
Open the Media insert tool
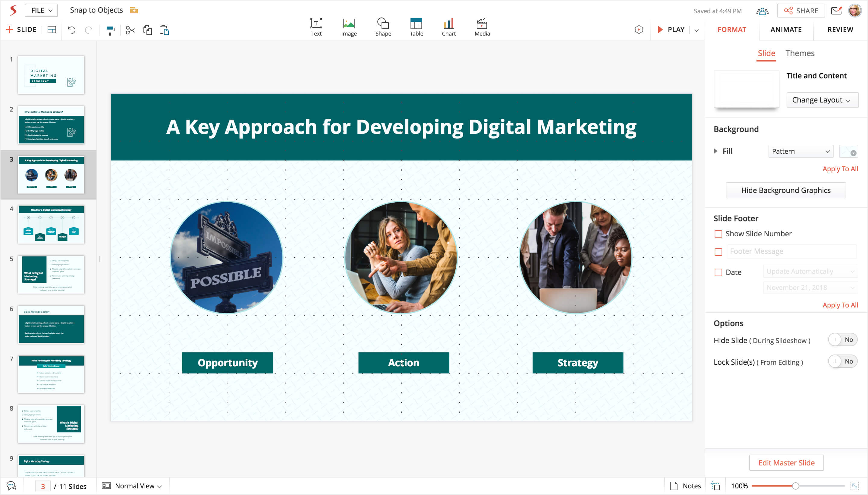[482, 27]
